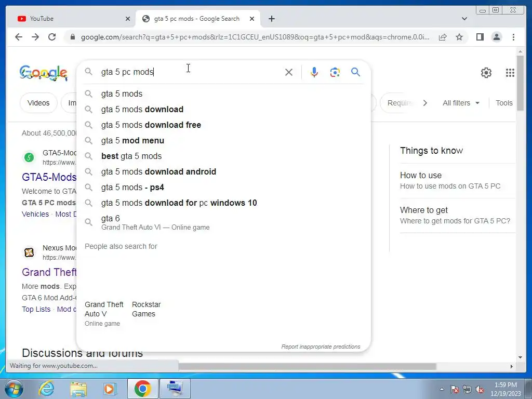Open the Chrome side panel
The image size is (532, 399).
pyautogui.click(x=480, y=37)
